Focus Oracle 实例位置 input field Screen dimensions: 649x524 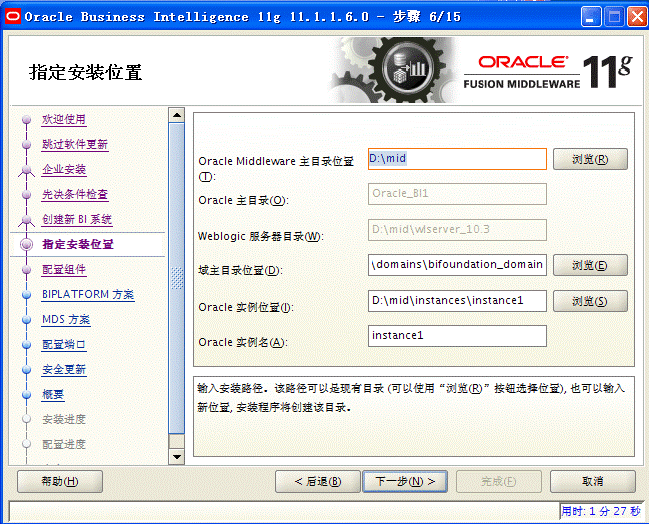click(x=457, y=301)
